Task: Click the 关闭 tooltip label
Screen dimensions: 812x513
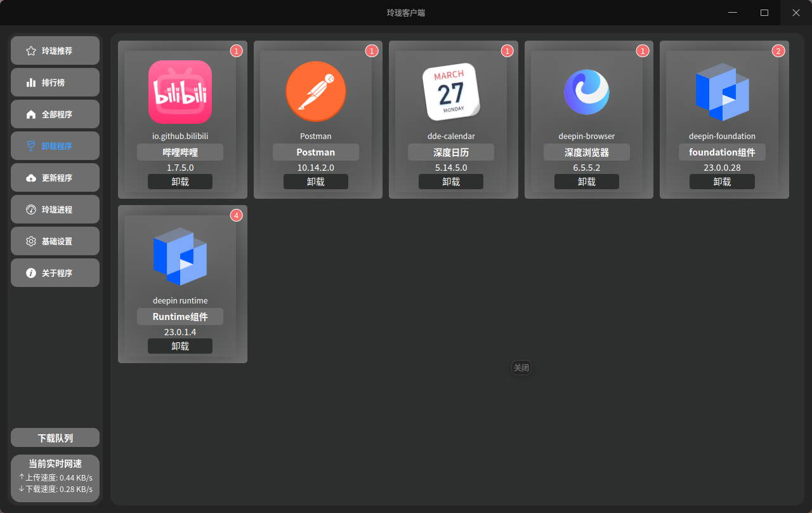Action: (521, 368)
